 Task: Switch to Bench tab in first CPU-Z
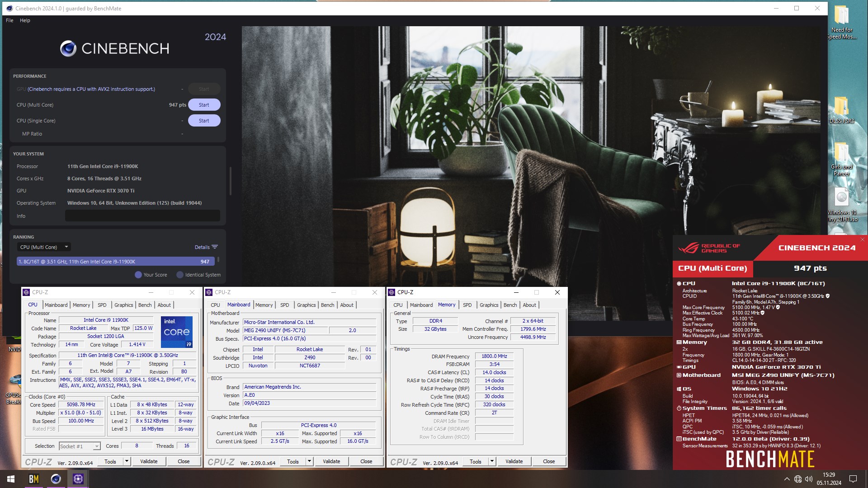click(145, 305)
